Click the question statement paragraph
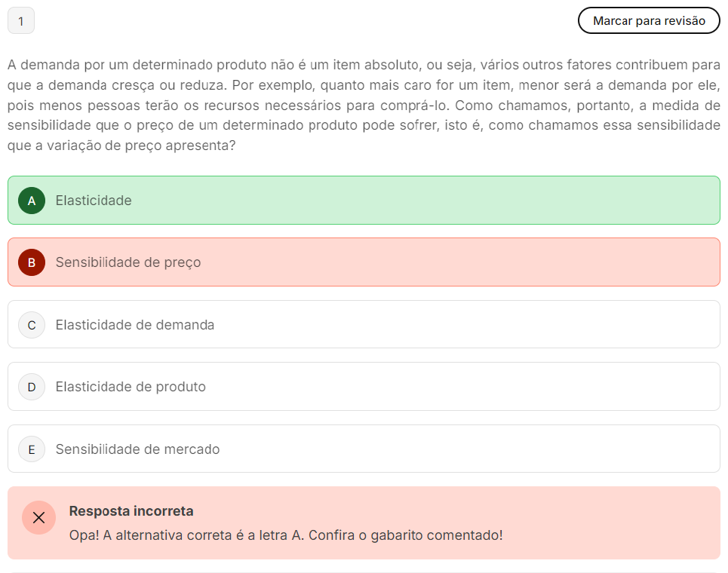This screenshot has width=728, height=573. point(364,105)
